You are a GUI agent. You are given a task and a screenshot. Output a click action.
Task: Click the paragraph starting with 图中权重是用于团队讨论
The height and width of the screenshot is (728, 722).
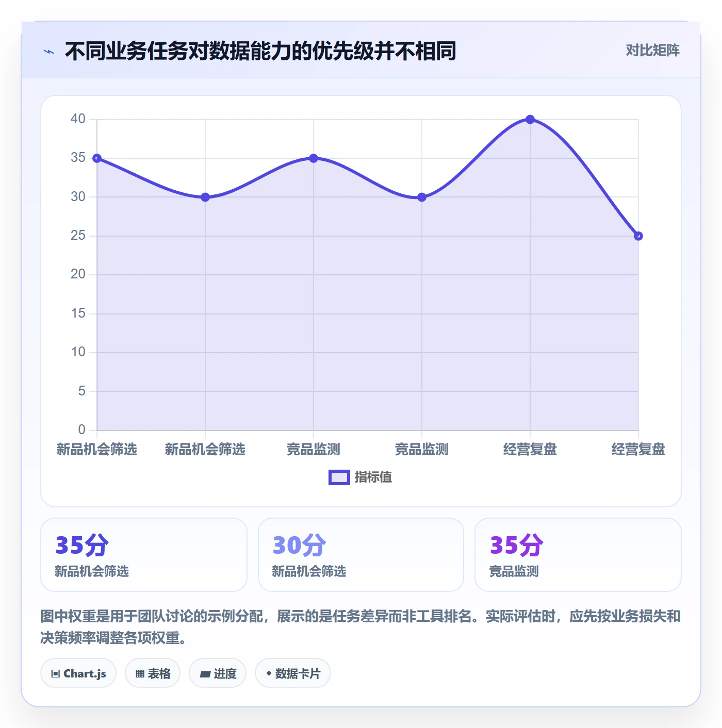pyautogui.click(x=360, y=627)
